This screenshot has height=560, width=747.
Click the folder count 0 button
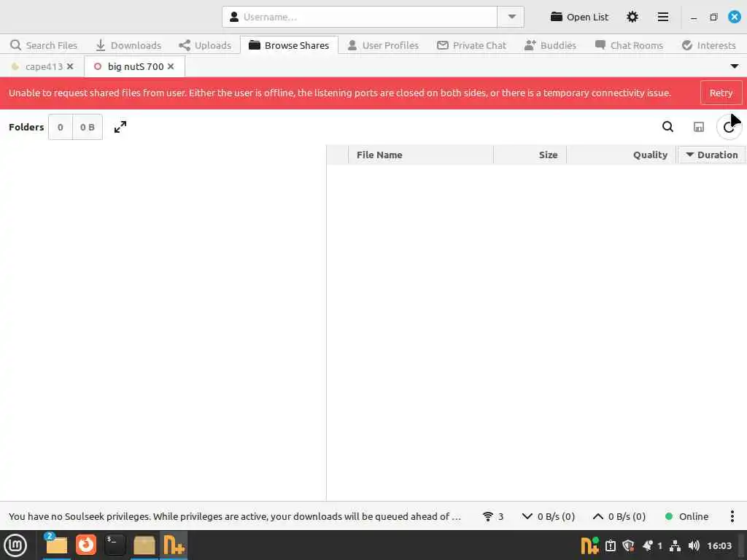tap(61, 127)
